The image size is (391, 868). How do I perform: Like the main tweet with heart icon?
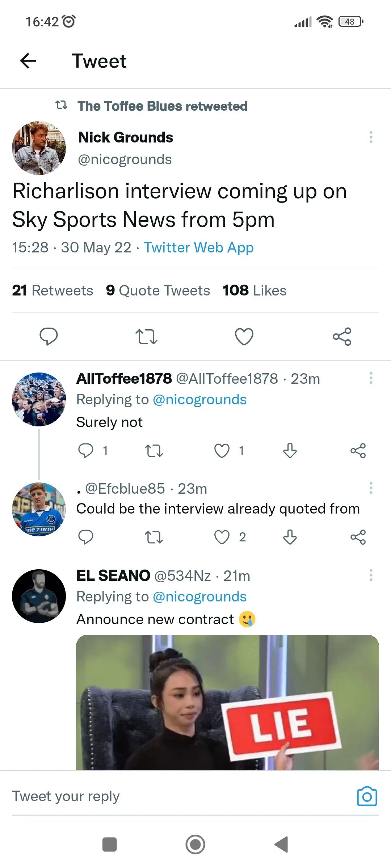click(244, 337)
